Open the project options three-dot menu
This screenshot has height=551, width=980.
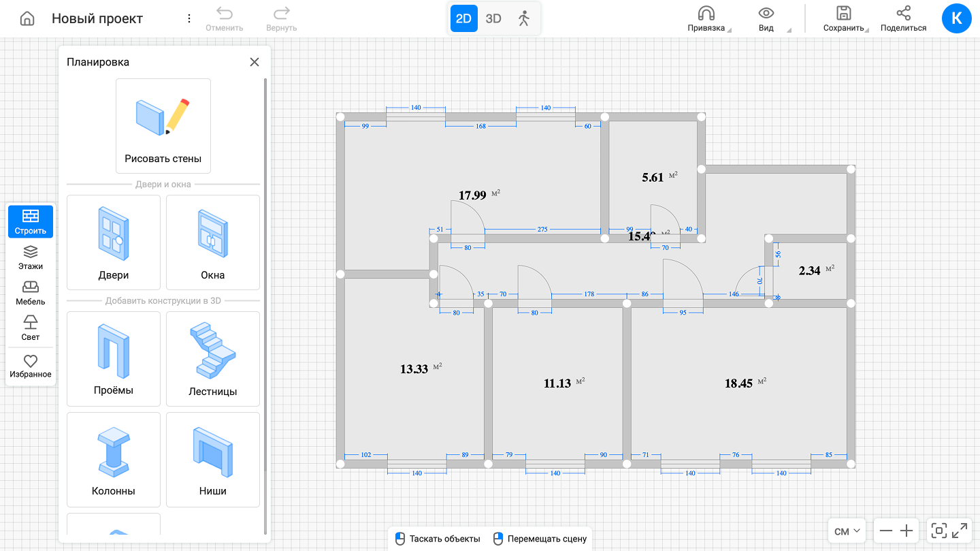pos(189,18)
